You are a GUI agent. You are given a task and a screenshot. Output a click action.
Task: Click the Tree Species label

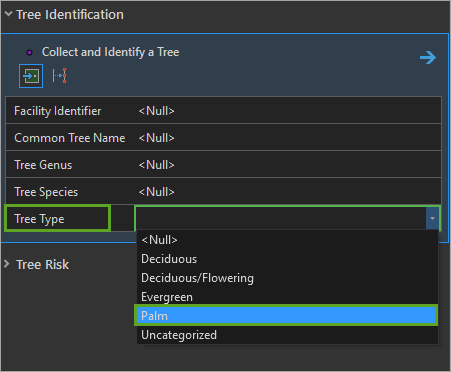46,192
